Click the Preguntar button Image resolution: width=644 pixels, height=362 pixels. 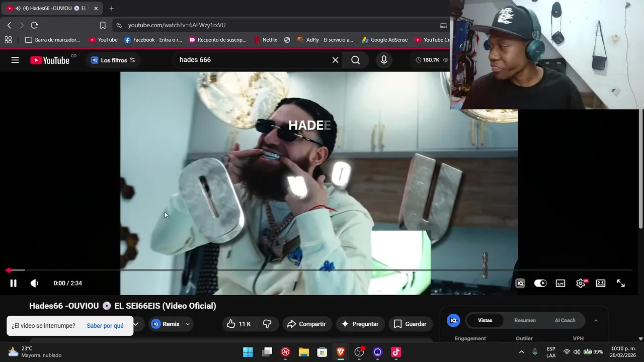coord(360,324)
